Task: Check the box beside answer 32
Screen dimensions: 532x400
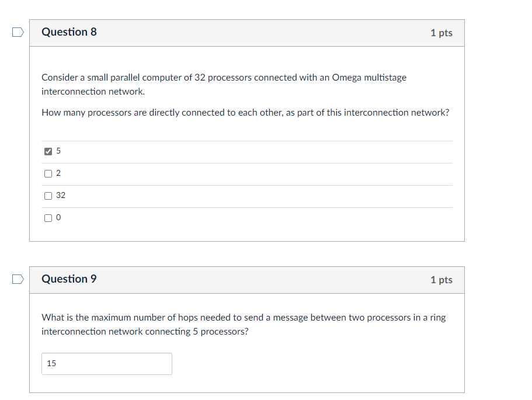Action: pos(48,196)
